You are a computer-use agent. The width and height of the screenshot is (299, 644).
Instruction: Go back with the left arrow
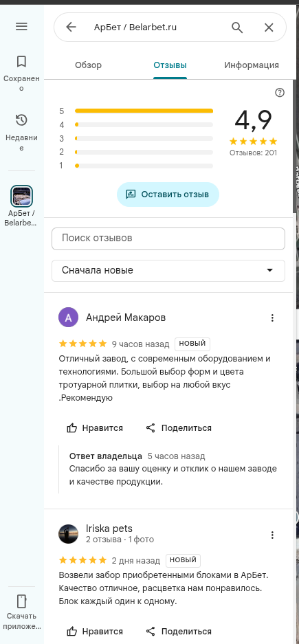71,27
